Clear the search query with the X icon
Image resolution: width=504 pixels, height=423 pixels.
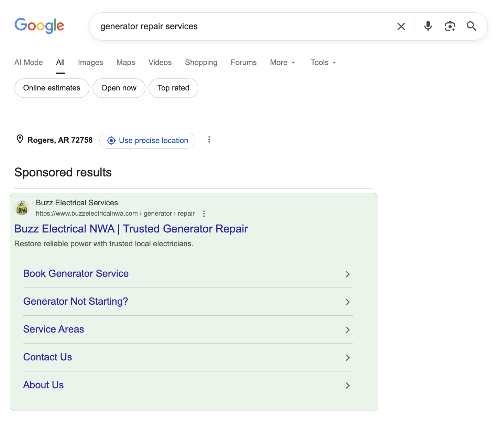[x=401, y=26]
